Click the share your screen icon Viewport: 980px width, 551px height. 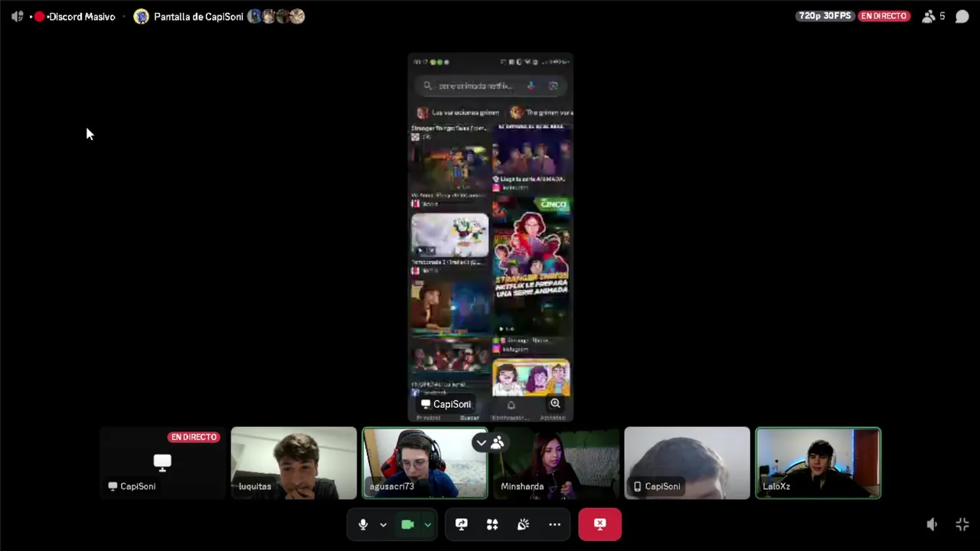(x=461, y=524)
